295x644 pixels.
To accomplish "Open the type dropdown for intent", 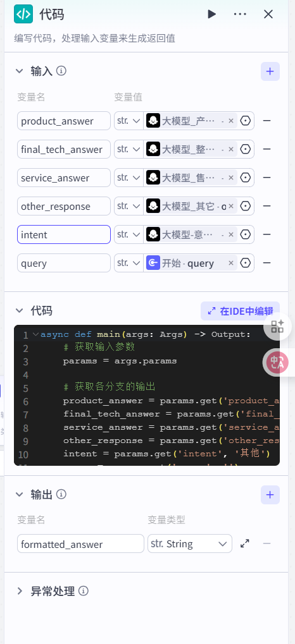I will [129, 234].
